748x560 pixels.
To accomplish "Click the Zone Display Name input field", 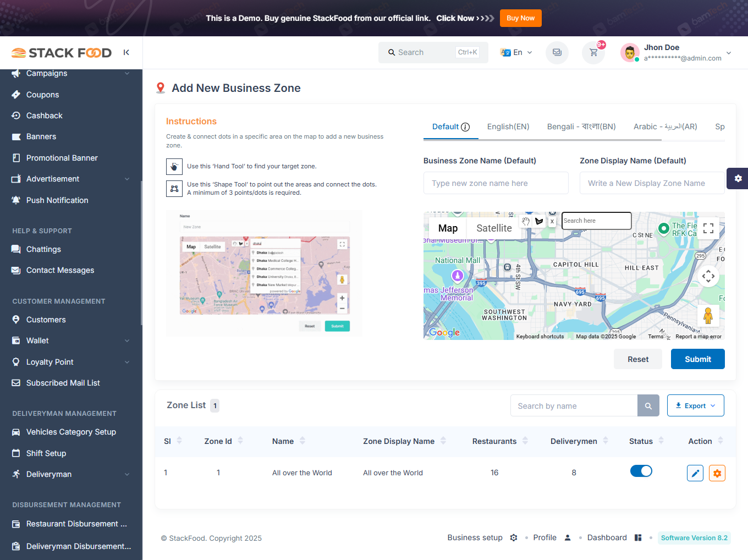I will tap(652, 183).
